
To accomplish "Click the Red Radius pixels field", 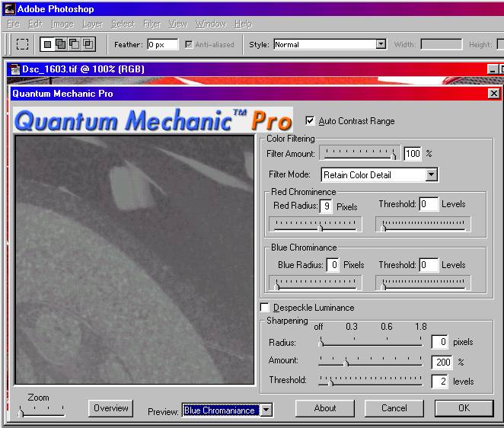I will click(326, 206).
